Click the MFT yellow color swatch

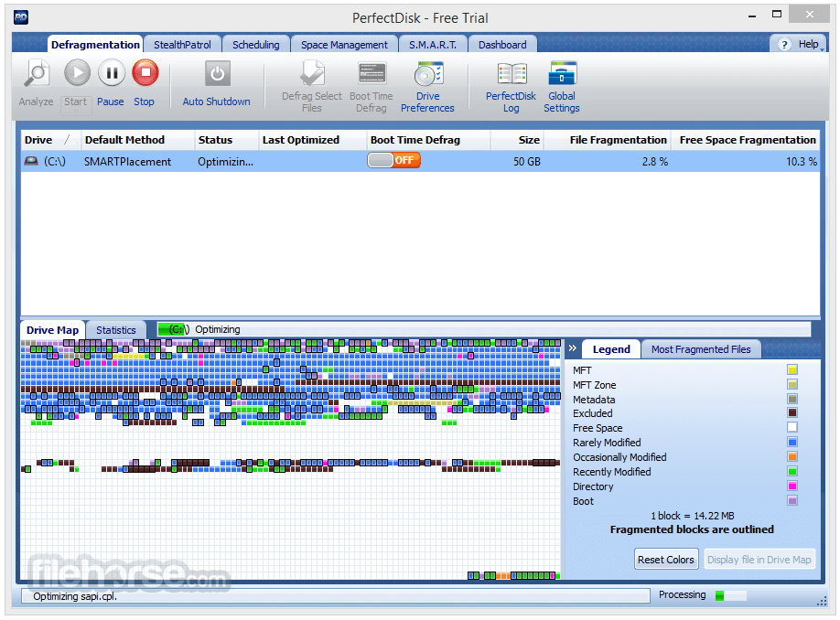click(792, 369)
